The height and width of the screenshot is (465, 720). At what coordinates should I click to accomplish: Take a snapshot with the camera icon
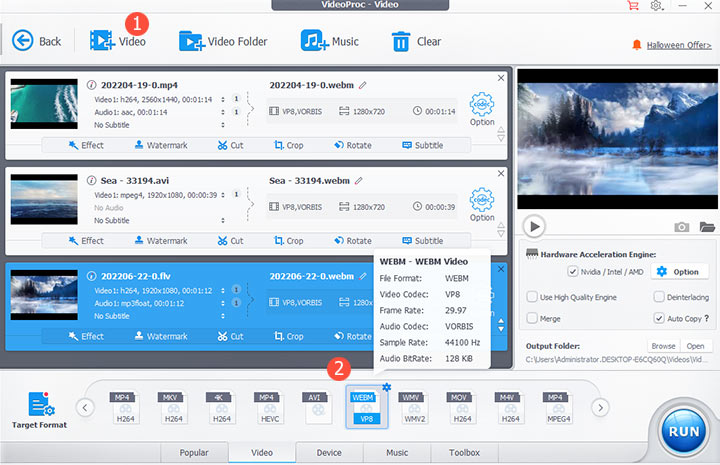(681, 227)
